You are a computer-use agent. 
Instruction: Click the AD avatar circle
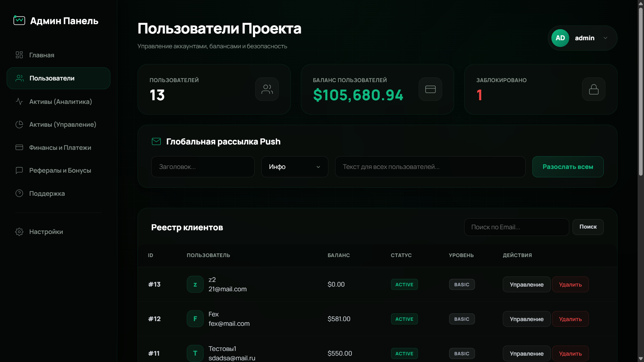560,38
